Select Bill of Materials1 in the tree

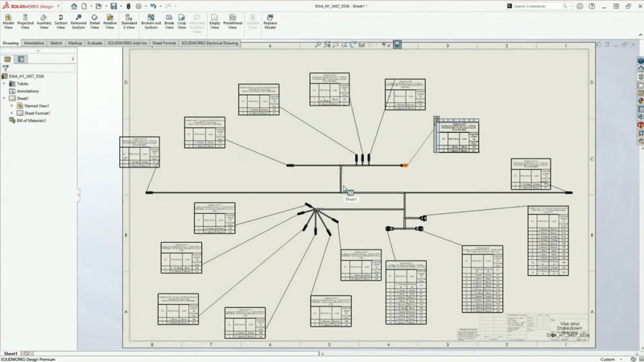click(31, 121)
